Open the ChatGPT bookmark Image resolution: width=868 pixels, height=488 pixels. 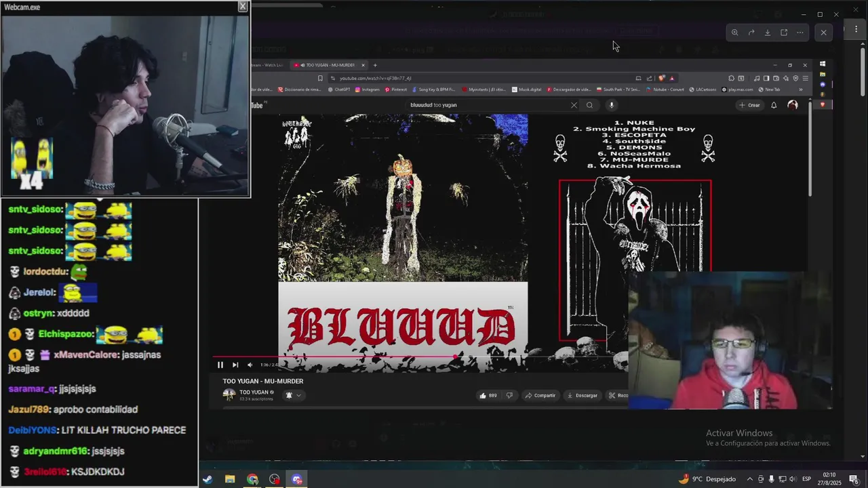click(339, 89)
